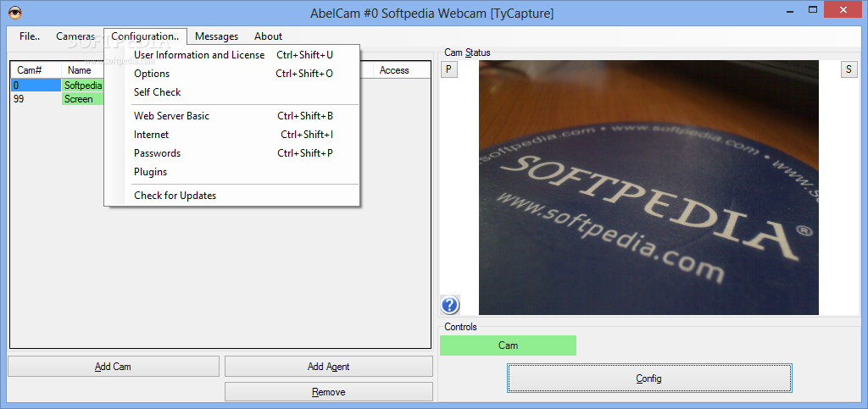Viewport: 868px width, 409px height.
Task: Open the Plugins menu entry
Action: tap(232, 172)
